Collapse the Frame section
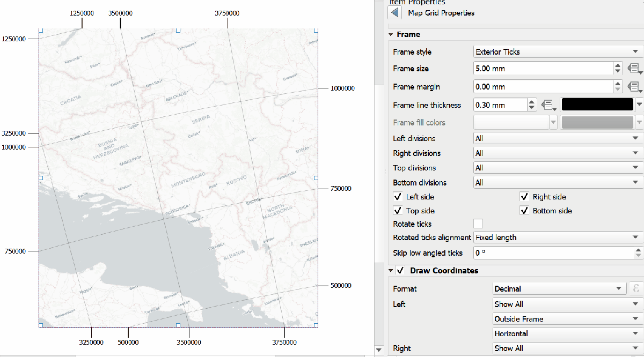The height and width of the screenshot is (357, 644). (391, 34)
